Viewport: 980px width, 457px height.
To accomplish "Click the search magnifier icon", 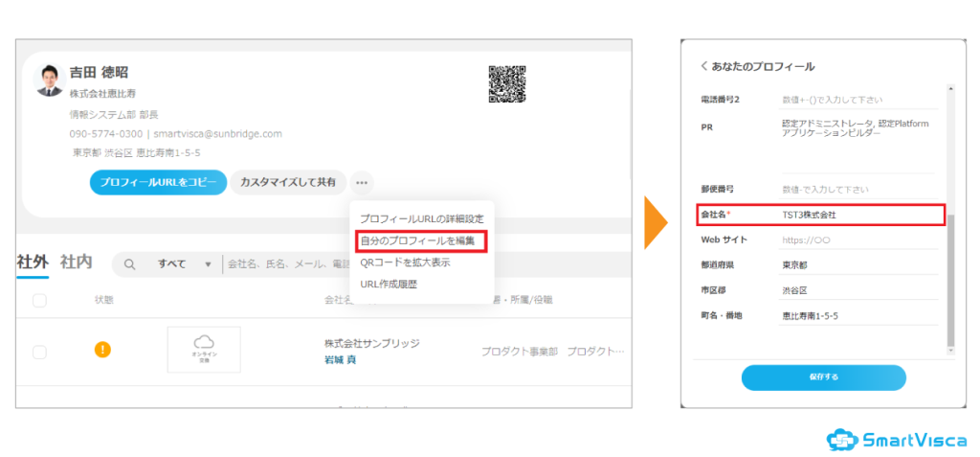I will [130, 264].
